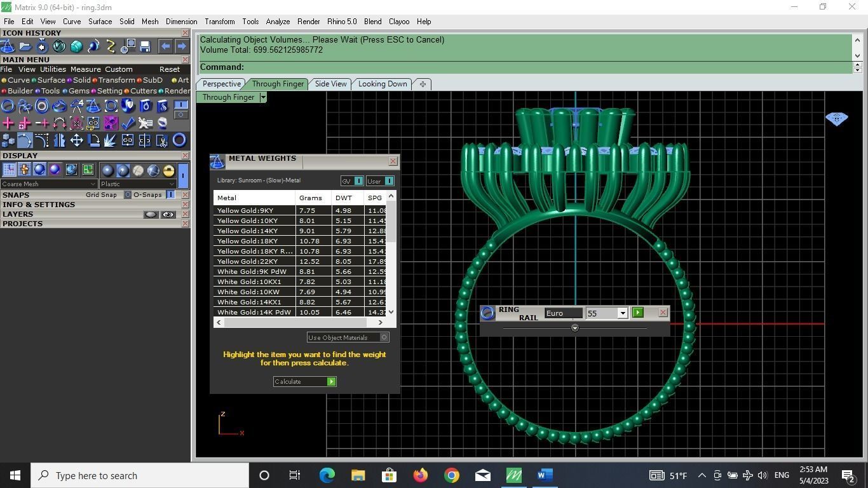Click the yellow zigzag curve icon in Icon History
Viewport: 868px width, 488px height.
click(111, 46)
